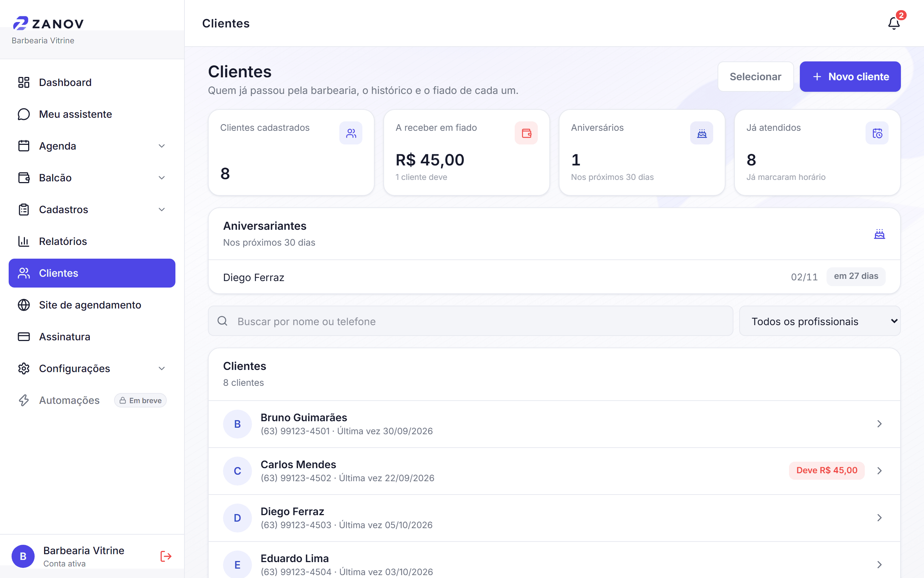The image size is (924, 578).
Task: Open the notifications bell
Action: [894, 23]
